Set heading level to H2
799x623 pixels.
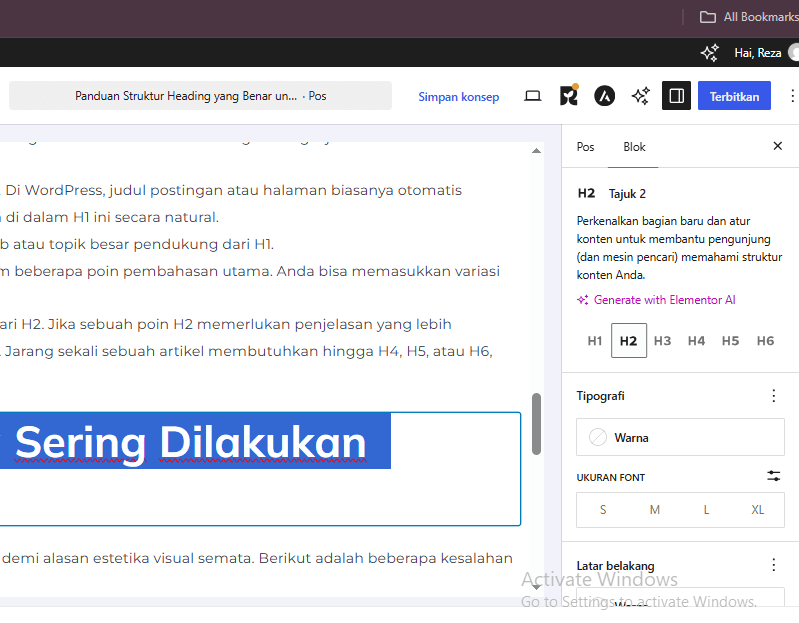pyautogui.click(x=628, y=341)
